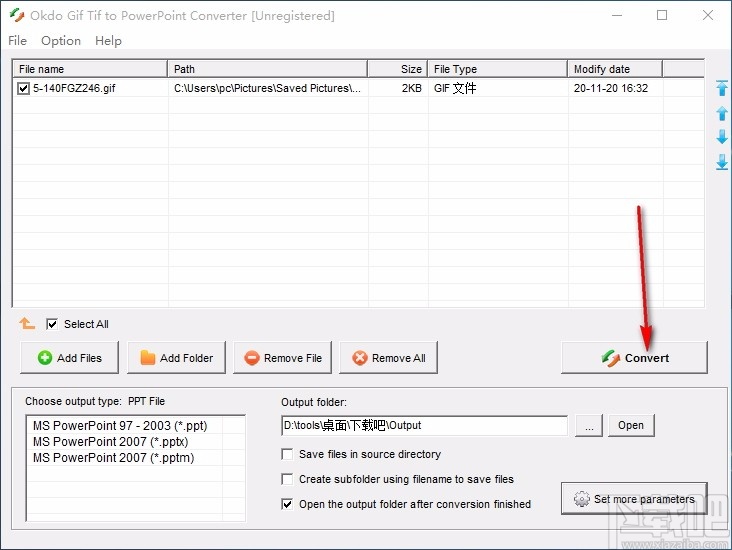Move selected file to bottom of list
This screenshot has width=732, height=550.
pos(722,162)
